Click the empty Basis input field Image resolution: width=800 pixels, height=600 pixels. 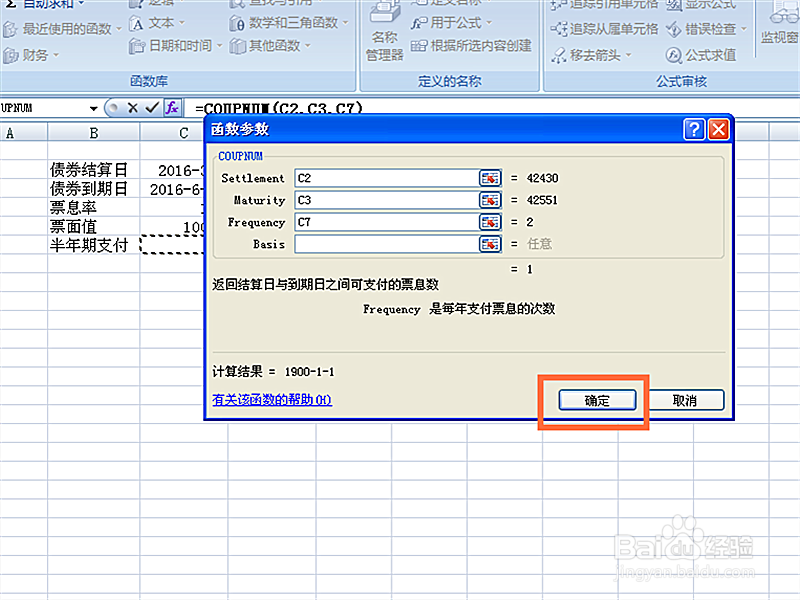pyautogui.click(x=387, y=244)
